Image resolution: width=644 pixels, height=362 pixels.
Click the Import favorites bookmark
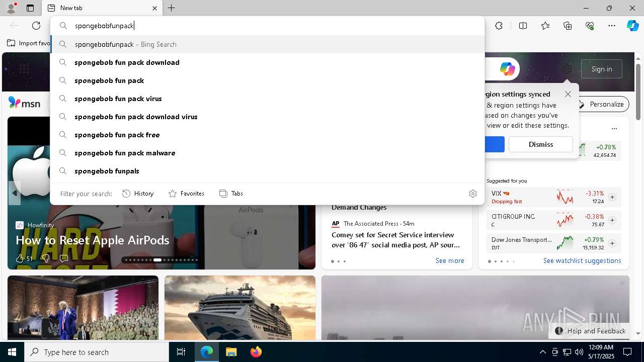[29, 43]
